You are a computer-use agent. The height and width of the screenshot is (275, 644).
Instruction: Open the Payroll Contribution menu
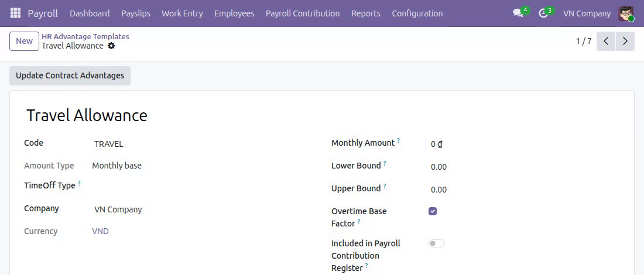point(303,13)
